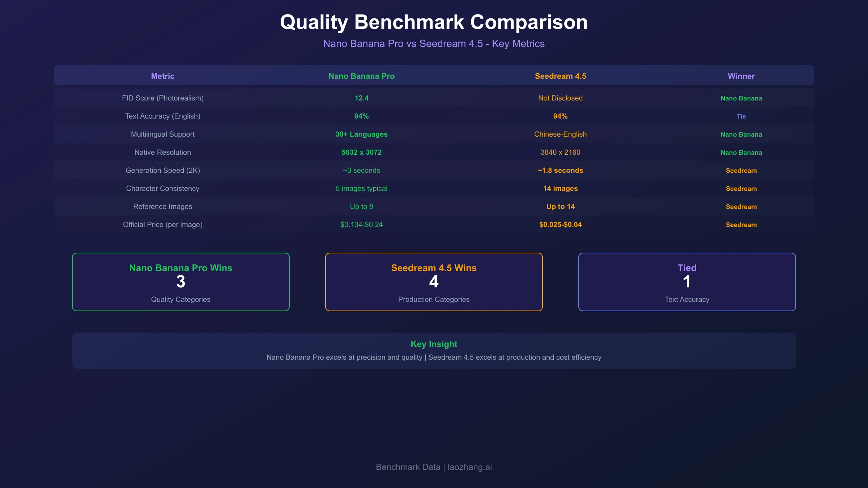Click the number "3" in Nano Banana card
This screenshot has width=868, height=488.
(x=181, y=282)
